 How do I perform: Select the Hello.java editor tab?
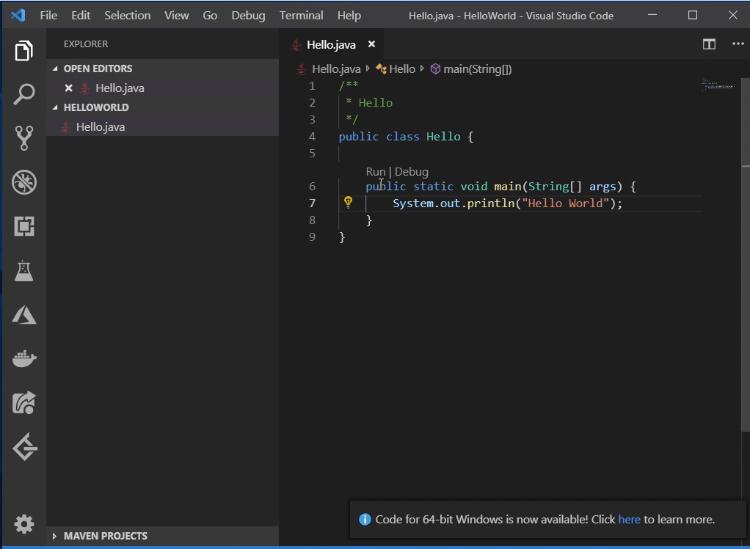point(331,45)
